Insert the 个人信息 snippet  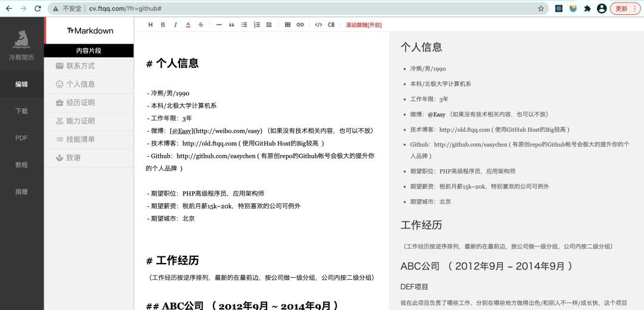[89, 84]
